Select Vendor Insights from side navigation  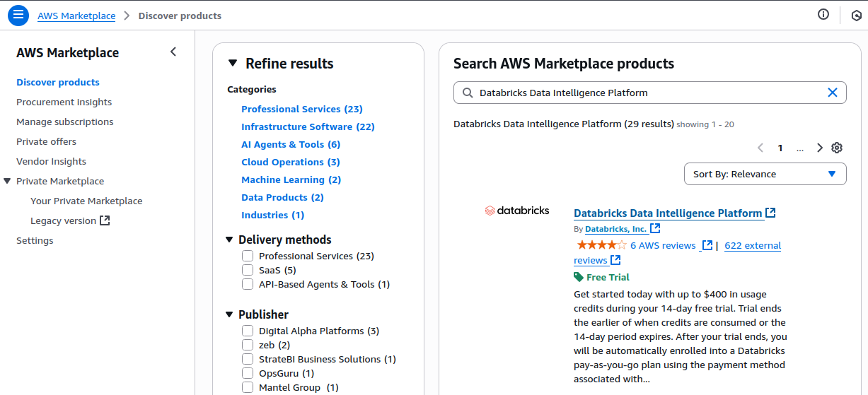click(x=51, y=161)
